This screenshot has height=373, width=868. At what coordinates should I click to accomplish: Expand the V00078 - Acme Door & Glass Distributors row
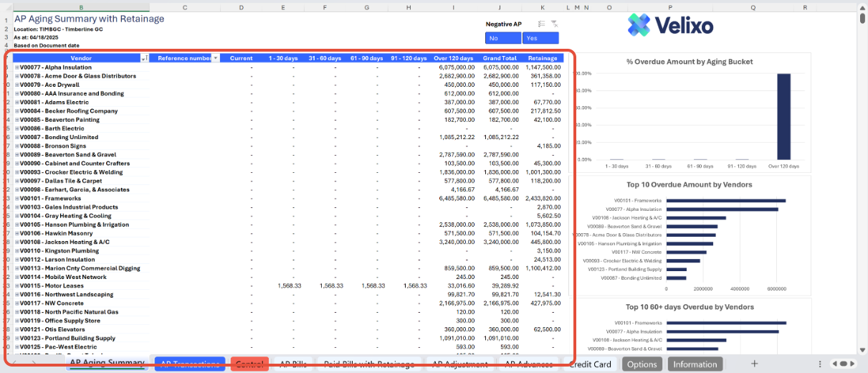click(x=17, y=76)
